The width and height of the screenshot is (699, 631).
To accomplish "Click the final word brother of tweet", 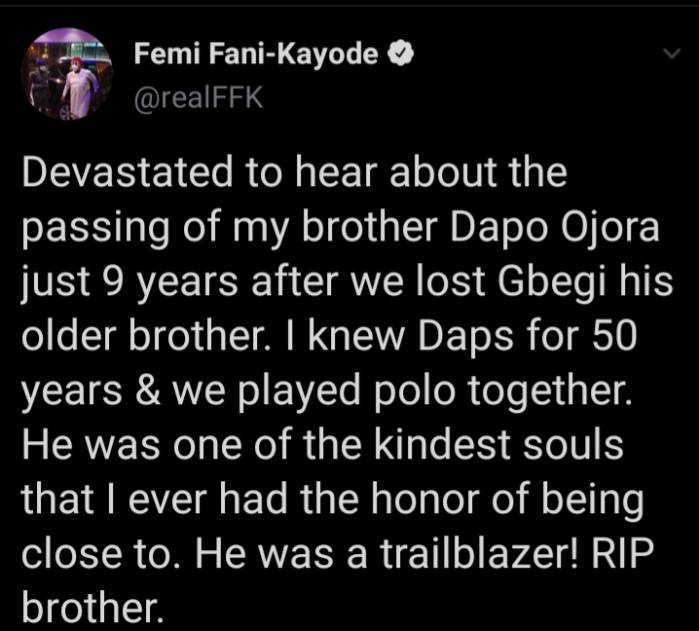I will tap(90, 608).
